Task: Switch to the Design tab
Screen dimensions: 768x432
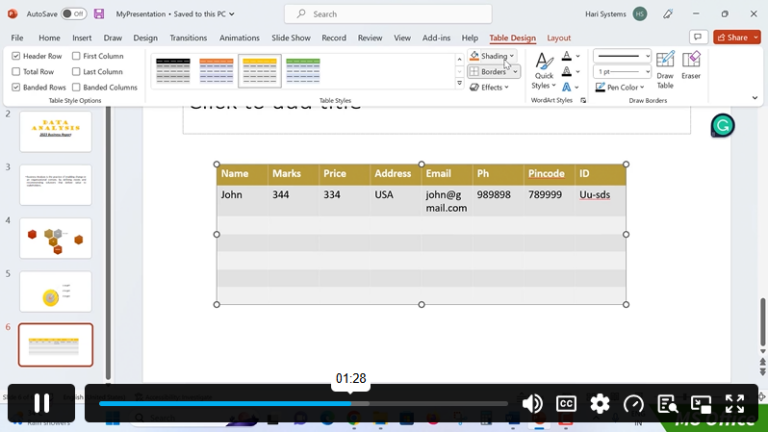Action: click(145, 38)
